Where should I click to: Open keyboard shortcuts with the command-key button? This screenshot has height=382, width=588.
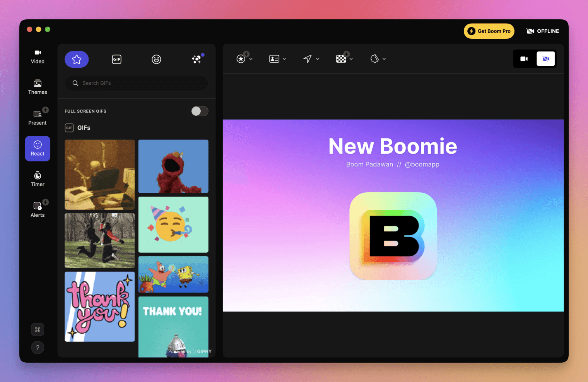click(x=38, y=330)
